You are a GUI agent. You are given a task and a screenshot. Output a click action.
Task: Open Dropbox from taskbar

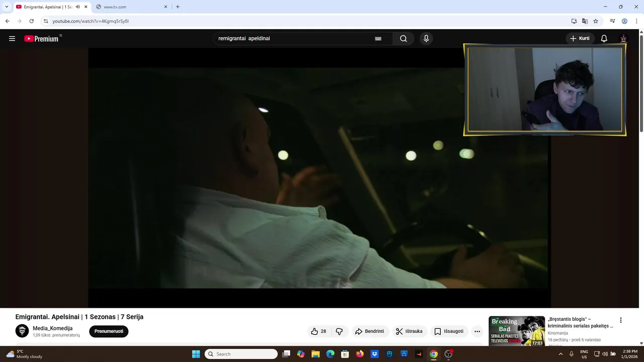pos(374,354)
